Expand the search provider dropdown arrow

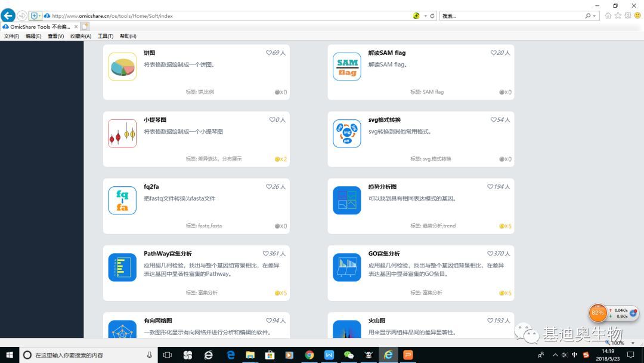[595, 16]
